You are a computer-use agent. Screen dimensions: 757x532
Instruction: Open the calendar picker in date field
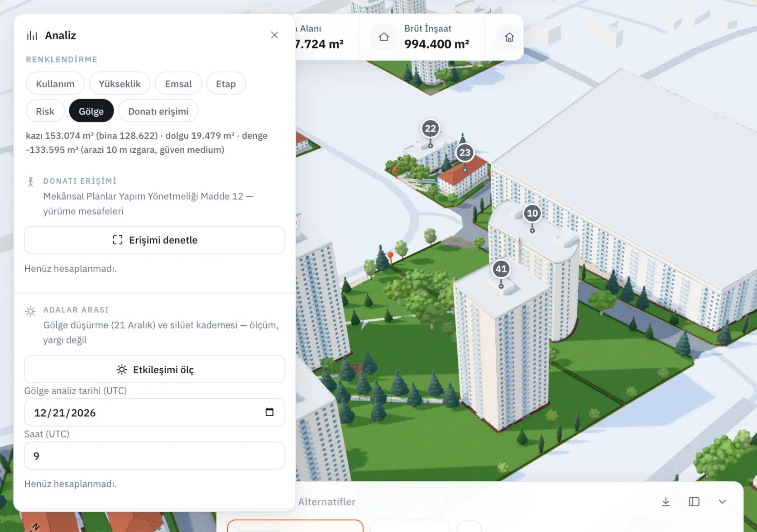click(269, 412)
